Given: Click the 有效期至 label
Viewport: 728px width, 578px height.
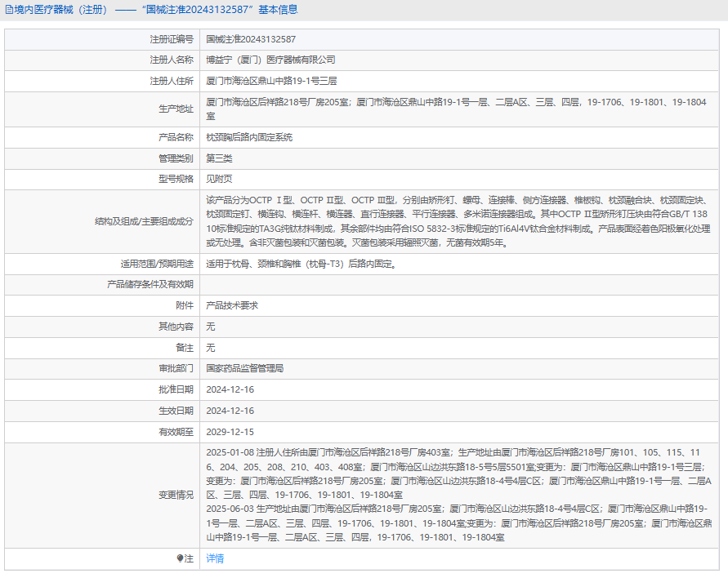Looking at the screenshot, I should (176, 433).
